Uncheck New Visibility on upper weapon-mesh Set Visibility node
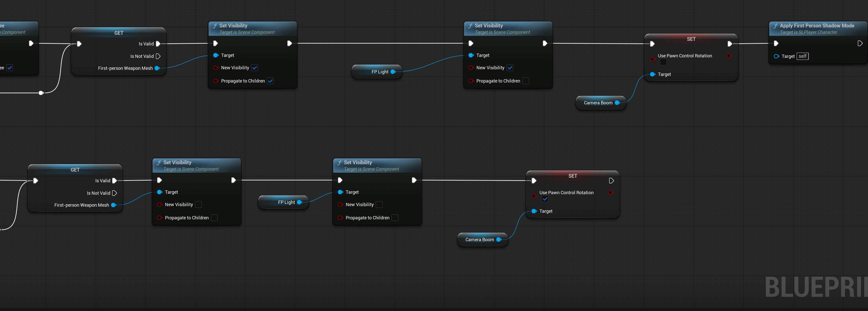Viewport: 868px width, 311px height. point(255,68)
